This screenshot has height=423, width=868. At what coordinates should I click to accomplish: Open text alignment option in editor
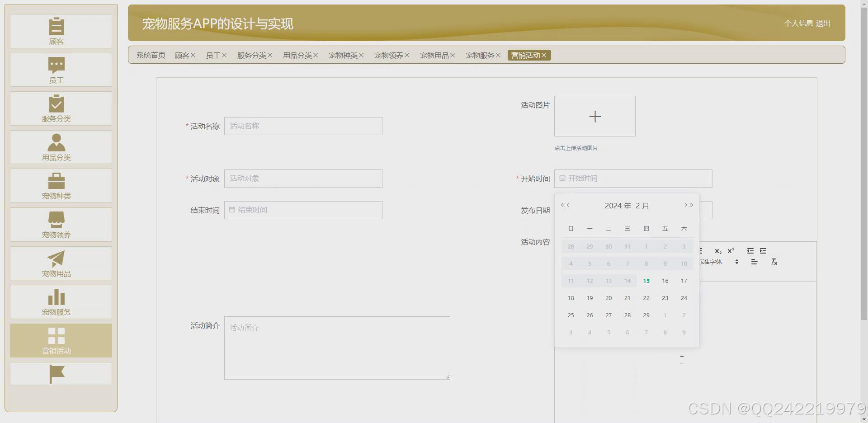point(754,262)
